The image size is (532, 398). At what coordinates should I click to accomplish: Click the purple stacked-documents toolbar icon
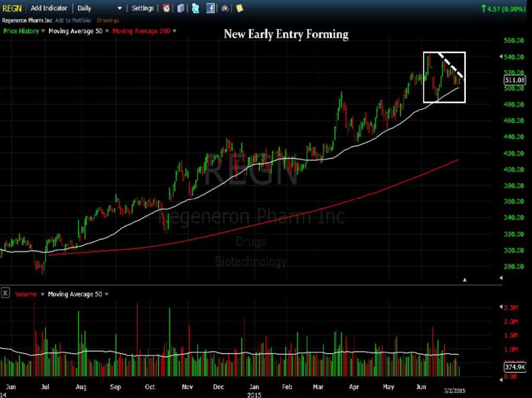click(x=181, y=8)
